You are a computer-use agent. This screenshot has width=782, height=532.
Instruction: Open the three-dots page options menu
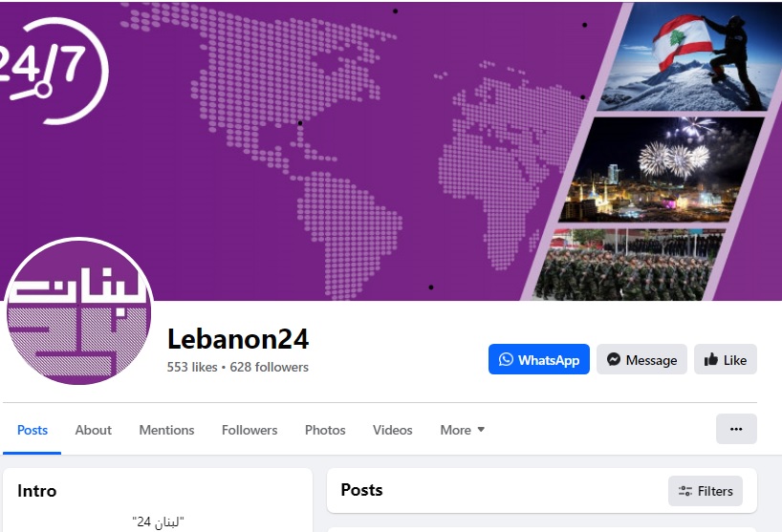click(x=736, y=429)
